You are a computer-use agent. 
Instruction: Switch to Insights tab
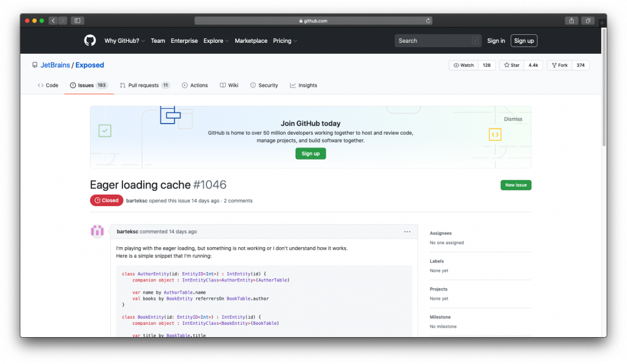coord(304,85)
